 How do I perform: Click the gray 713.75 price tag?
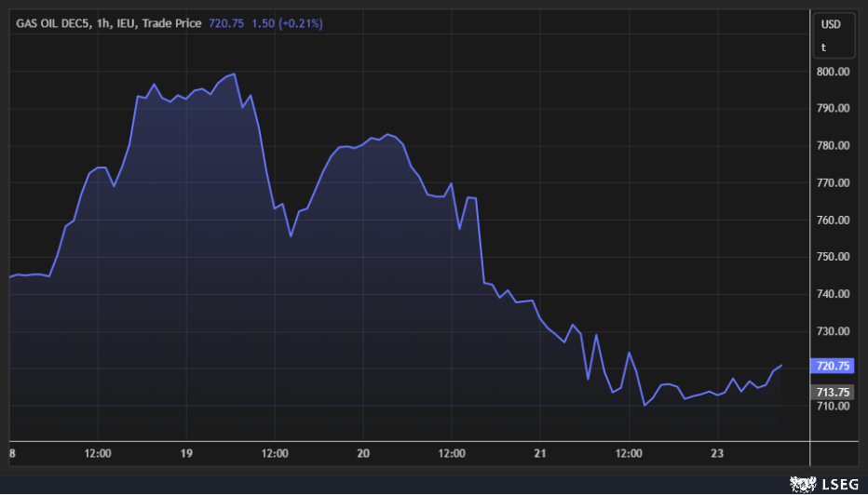(832, 392)
